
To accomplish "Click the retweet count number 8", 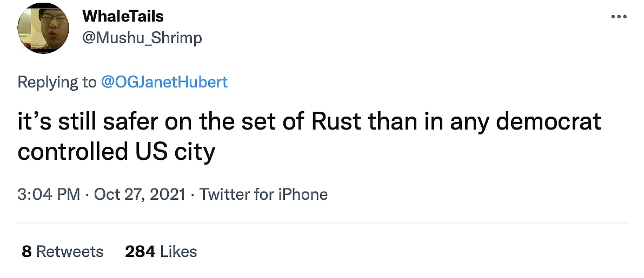I will point(26,252).
